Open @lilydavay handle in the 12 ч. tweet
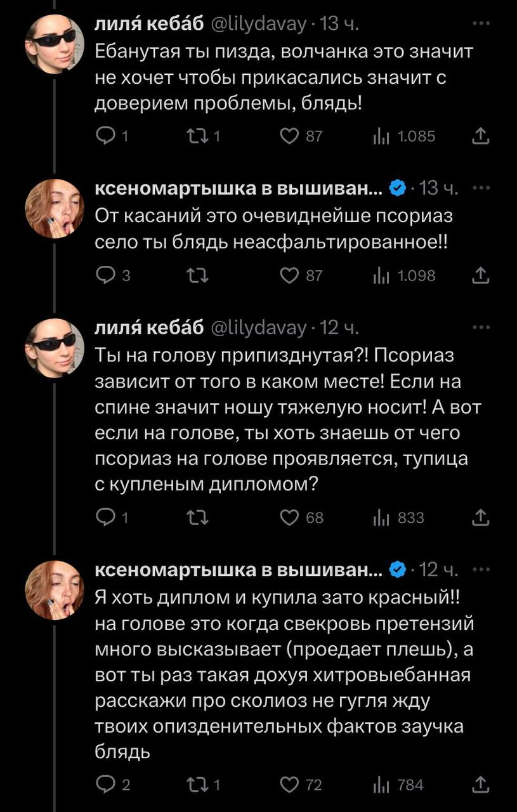This screenshot has width=517, height=812. 258,328
